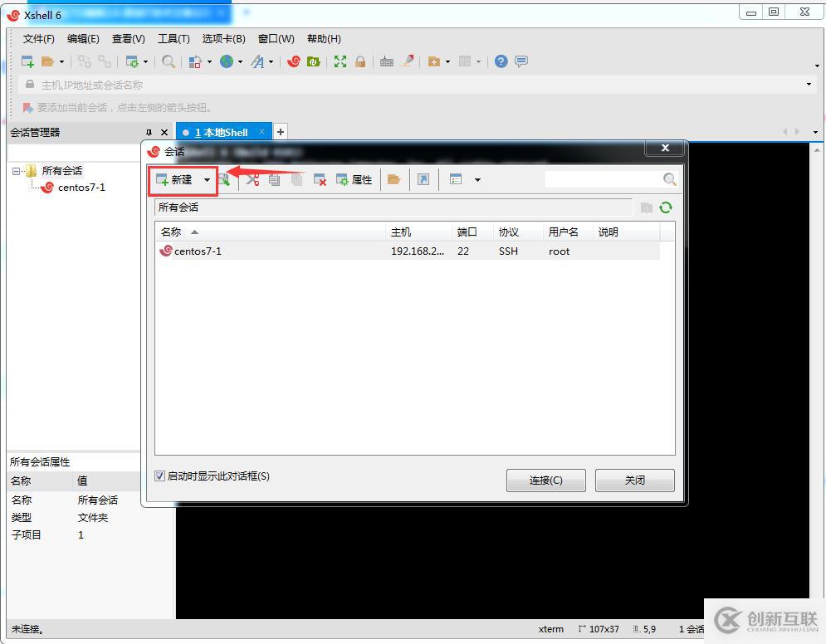Click the new session icon in main toolbar
Image resolution: width=826 pixels, height=644 pixels.
tap(27, 61)
